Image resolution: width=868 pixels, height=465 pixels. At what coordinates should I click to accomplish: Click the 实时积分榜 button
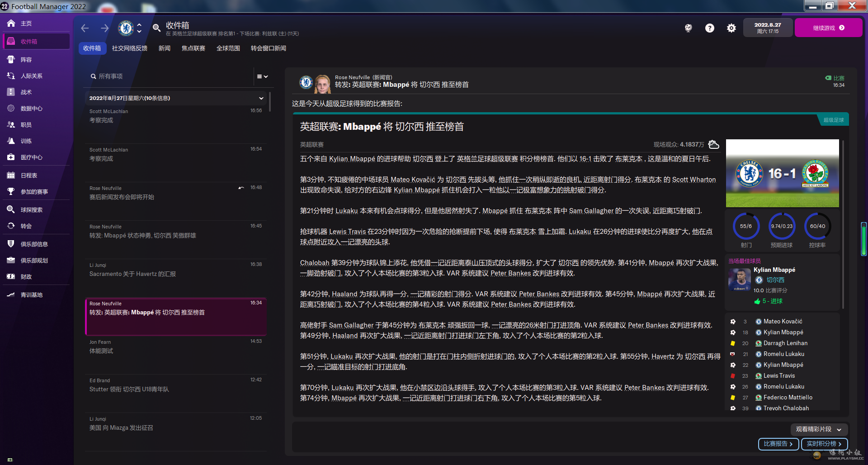(824, 444)
